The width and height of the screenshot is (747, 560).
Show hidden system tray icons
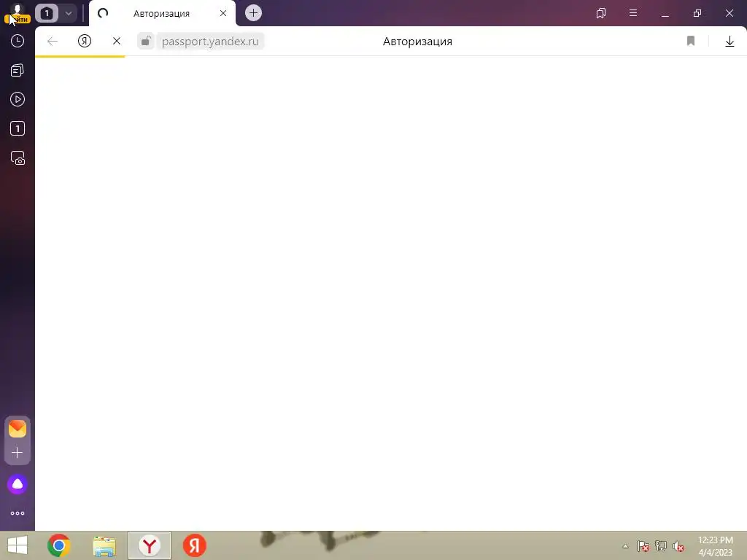(625, 547)
